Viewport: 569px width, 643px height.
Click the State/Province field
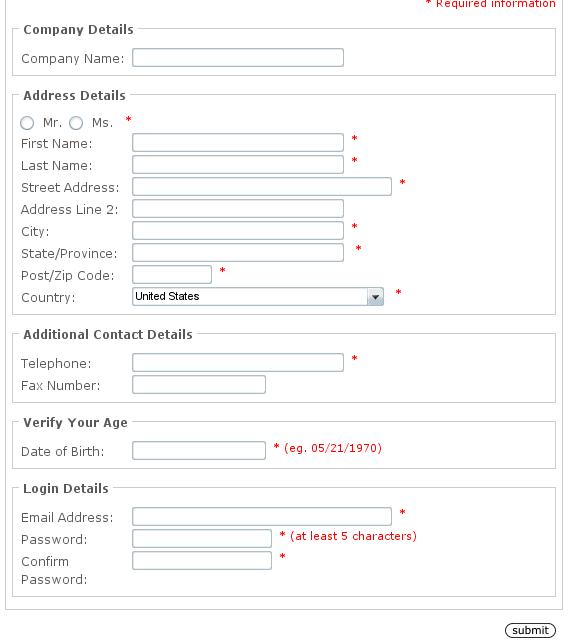click(238, 253)
